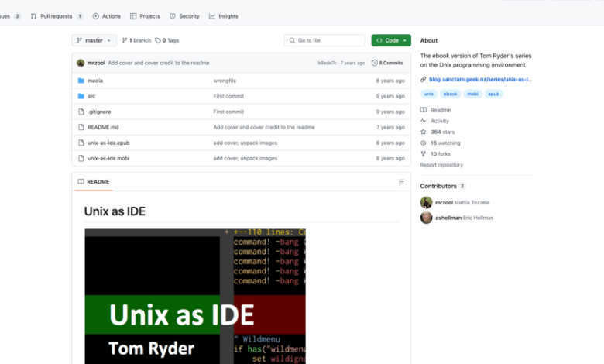The width and height of the screenshot is (604, 364).
Task: Click the src folder icon
Action: [x=81, y=96]
